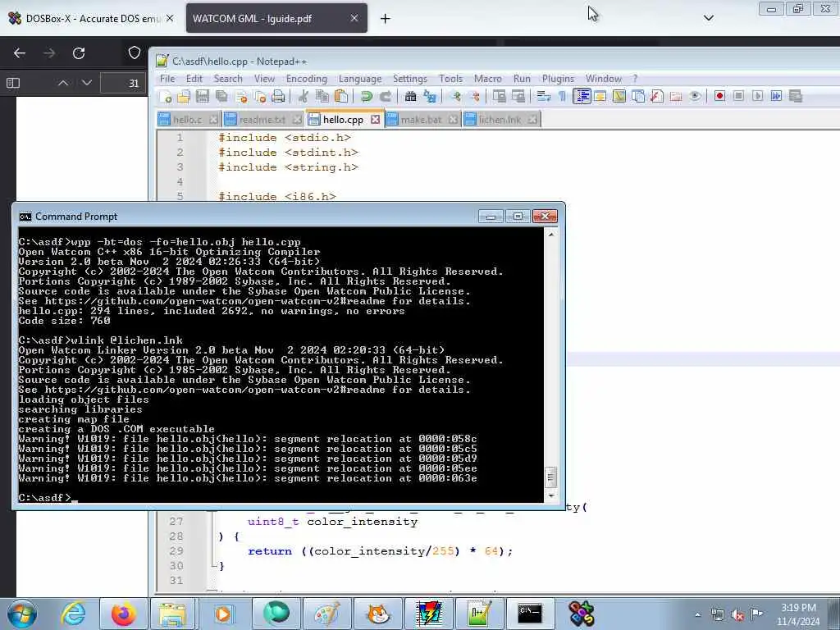
Task: Click Command Prompt scrollbar up arrow
Action: [550, 235]
